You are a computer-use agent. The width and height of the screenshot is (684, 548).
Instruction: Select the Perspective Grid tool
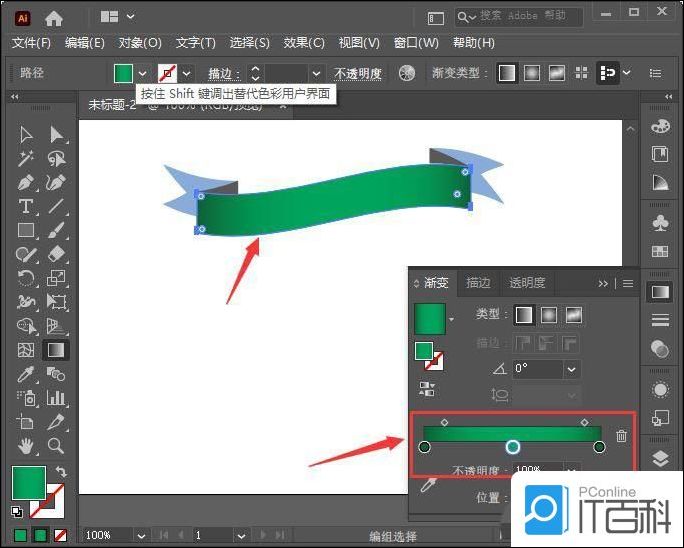[56, 326]
